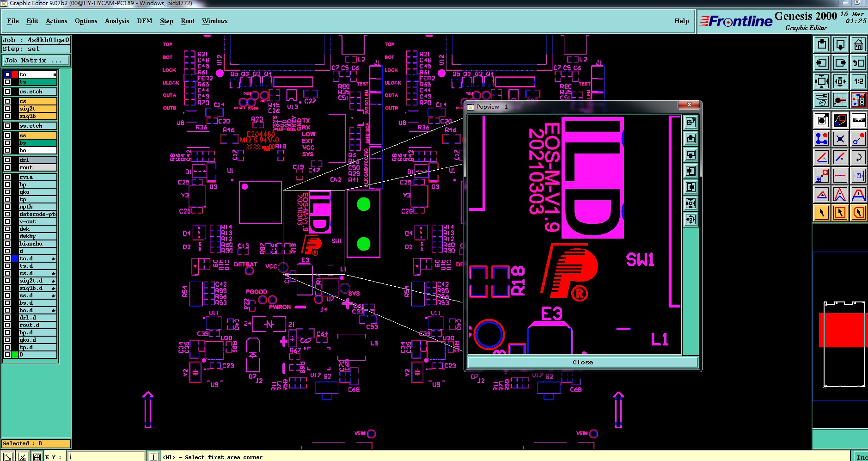Select the curved arrow rotate tool
This screenshot has height=461, width=868.
point(858,157)
